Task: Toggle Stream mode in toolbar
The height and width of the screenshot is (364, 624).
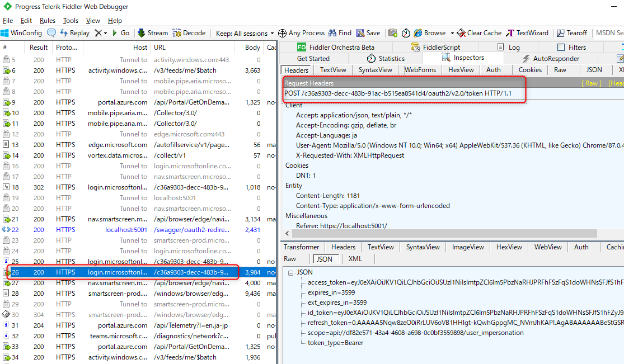Action: tap(153, 33)
